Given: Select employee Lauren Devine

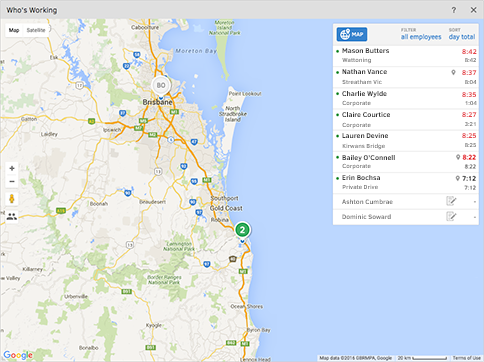Looking at the screenshot, I should [406, 141].
